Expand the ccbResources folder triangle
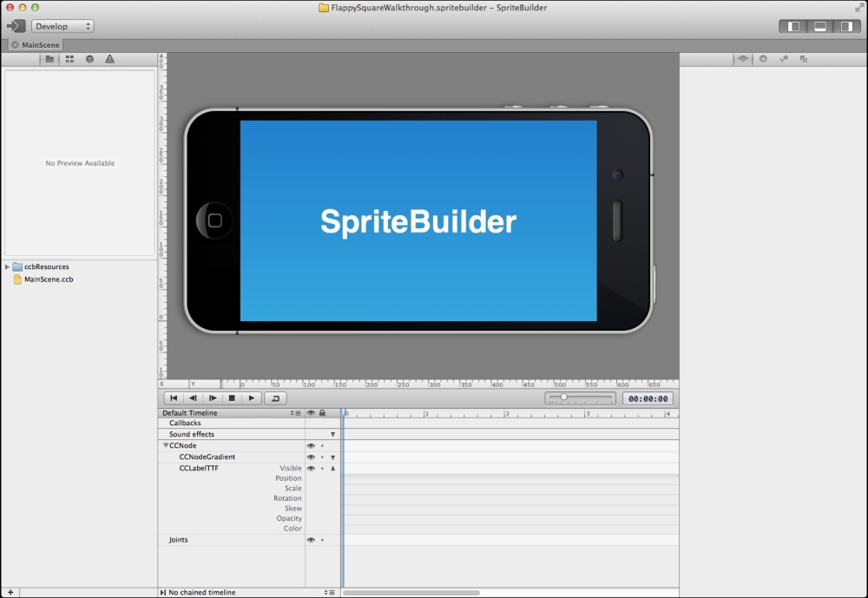Image resolution: width=868 pixels, height=598 pixels. pyautogui.click(x=7, y=266)
